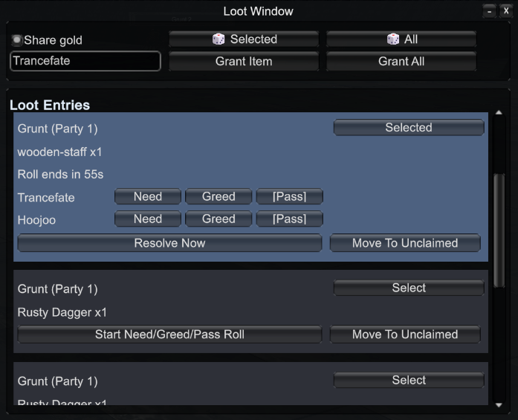Image resolution: width=518 pixels, height=420 pixels.
Task: Deselect the wooden-staff entry via Selected button
Action: 409,128
